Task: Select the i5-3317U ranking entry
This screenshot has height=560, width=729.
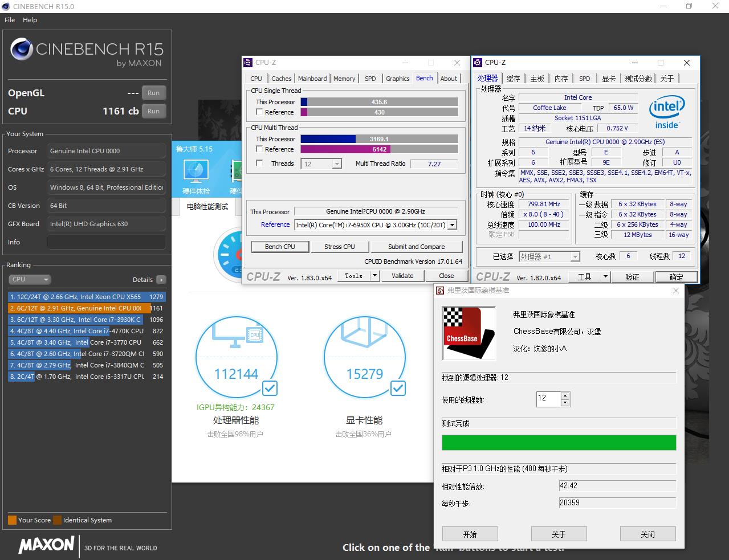Action: [x=86, y=377]
